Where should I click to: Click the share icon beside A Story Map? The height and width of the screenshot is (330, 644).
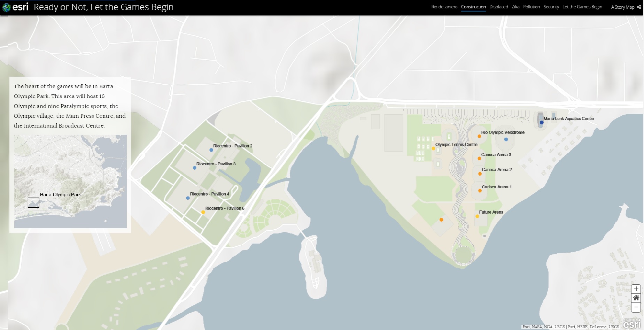pos(639,7)
